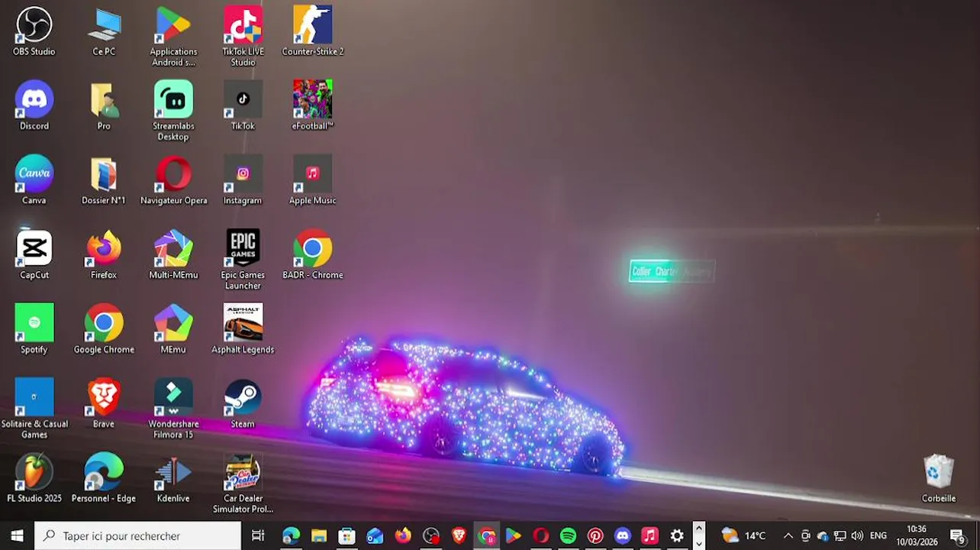This screenshot has width=980, height=550.
Task: Select the Firefox desktop shortcut
Action: (104, 254)
